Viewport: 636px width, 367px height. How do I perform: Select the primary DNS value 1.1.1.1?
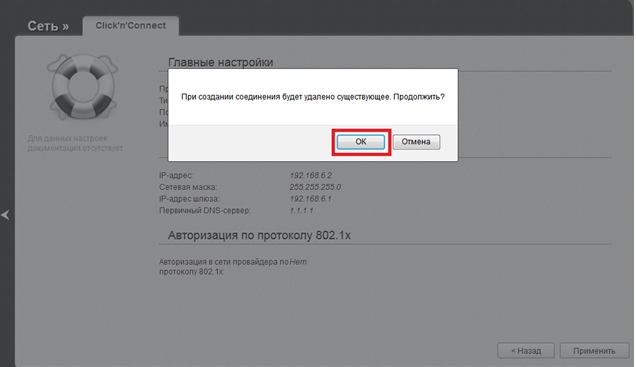click(301, 210)
